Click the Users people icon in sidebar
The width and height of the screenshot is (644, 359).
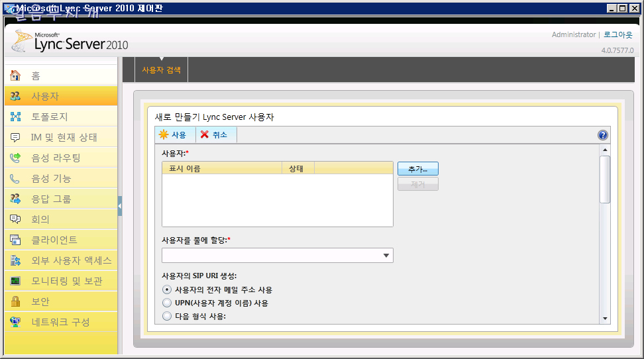[15, 96]
